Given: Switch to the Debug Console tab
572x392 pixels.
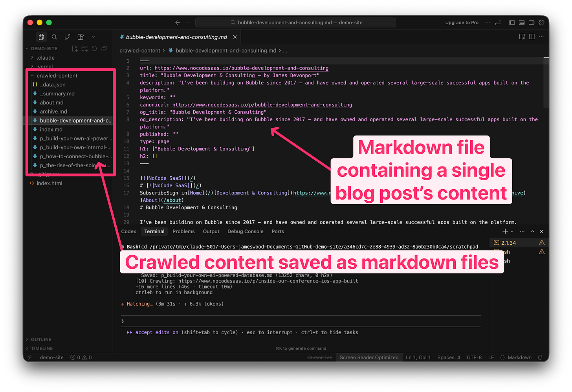Looking at the screenshot, I should point(246,232).
